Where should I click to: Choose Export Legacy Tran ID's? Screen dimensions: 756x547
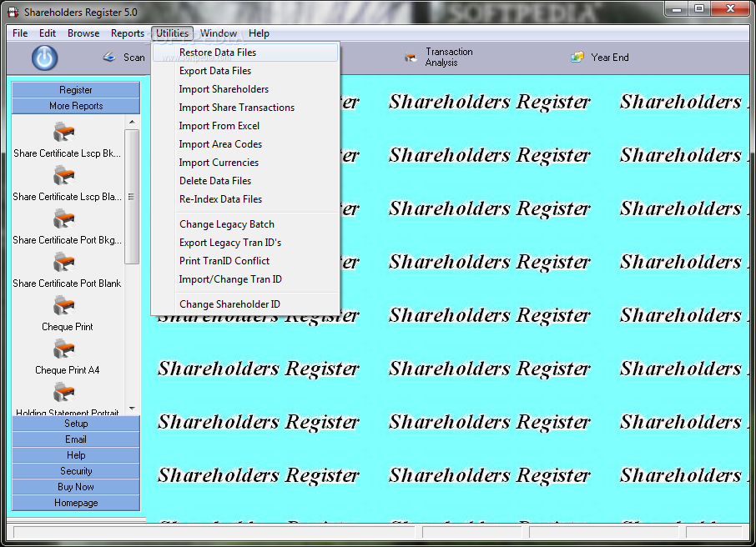[x=245, y=243]
